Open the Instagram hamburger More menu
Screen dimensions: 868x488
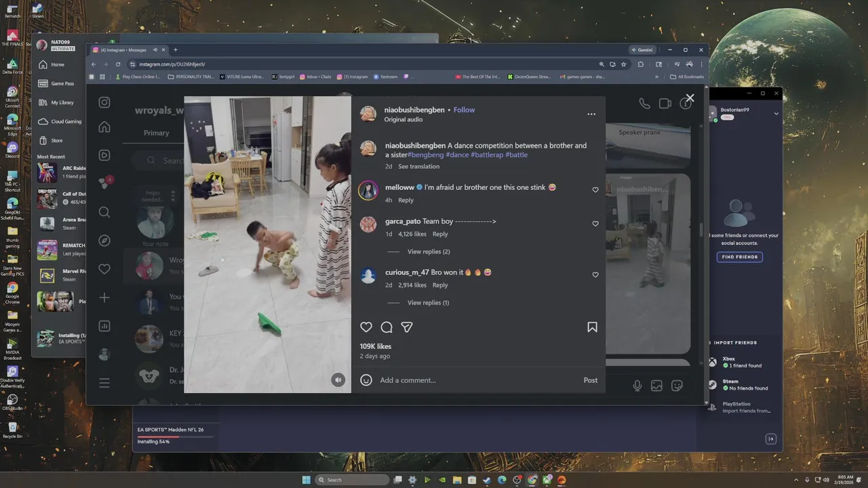click(104, 383)
